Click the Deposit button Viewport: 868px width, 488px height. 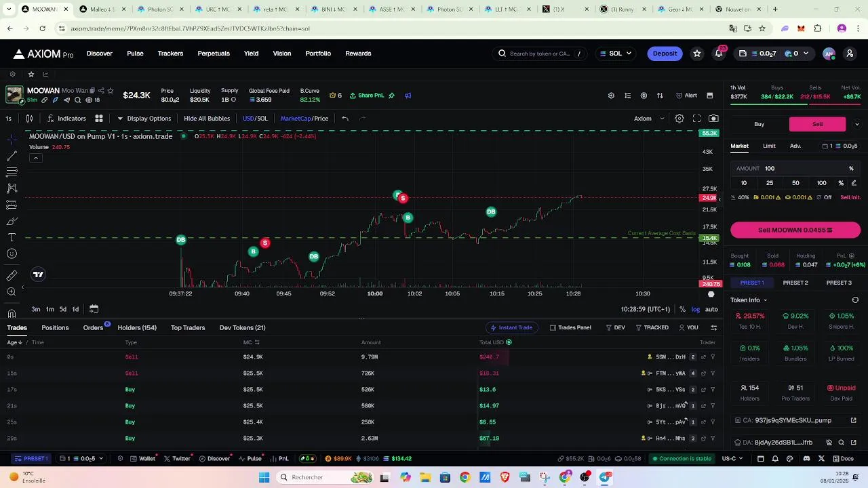(665, 54)
